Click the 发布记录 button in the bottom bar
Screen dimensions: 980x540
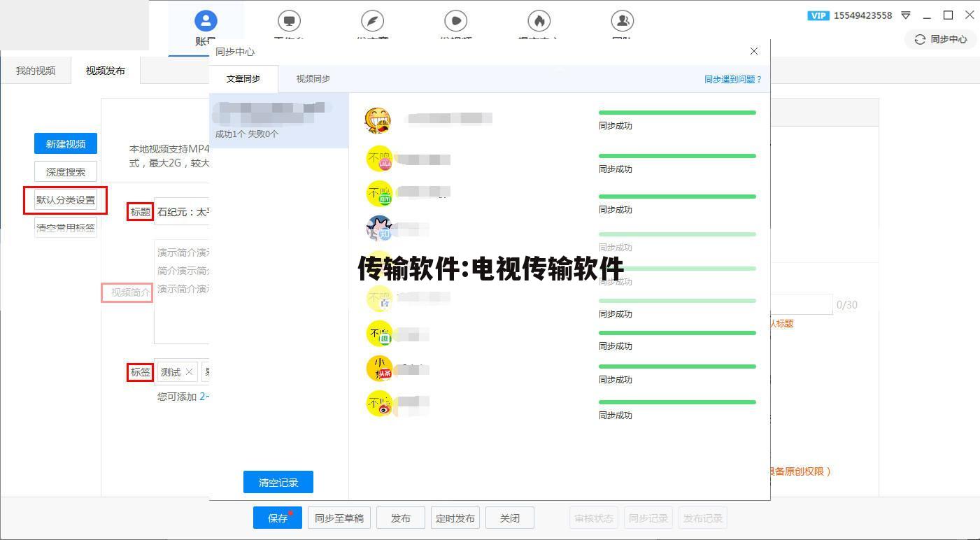[x=703, y=518]
